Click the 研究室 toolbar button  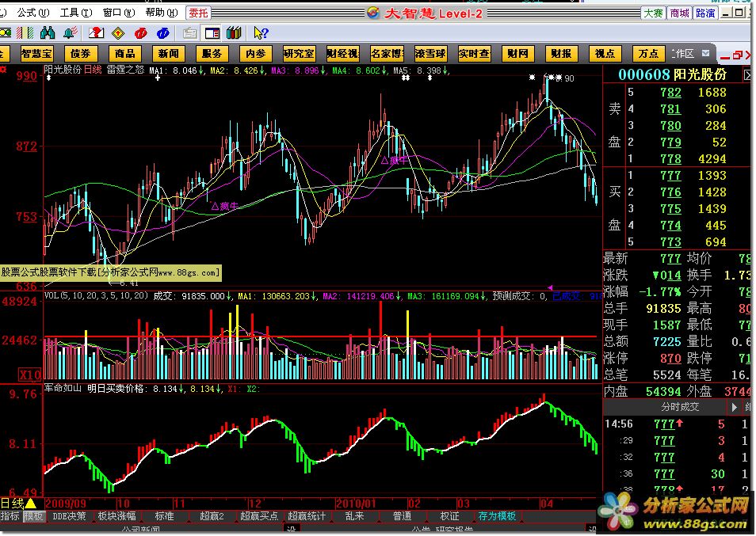coord(299,54)
